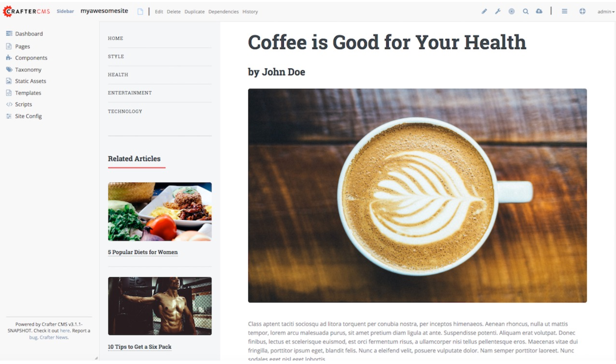Click the Duplicate option in top bar
The width and height of the screenshot is (616, 364).
click(x=194, y=12)
